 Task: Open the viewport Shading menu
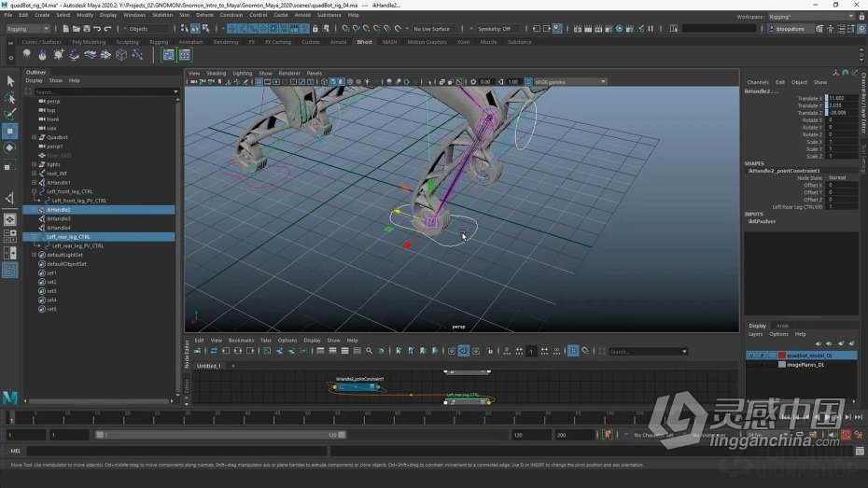pyautogui.click(x=216, y=73)
